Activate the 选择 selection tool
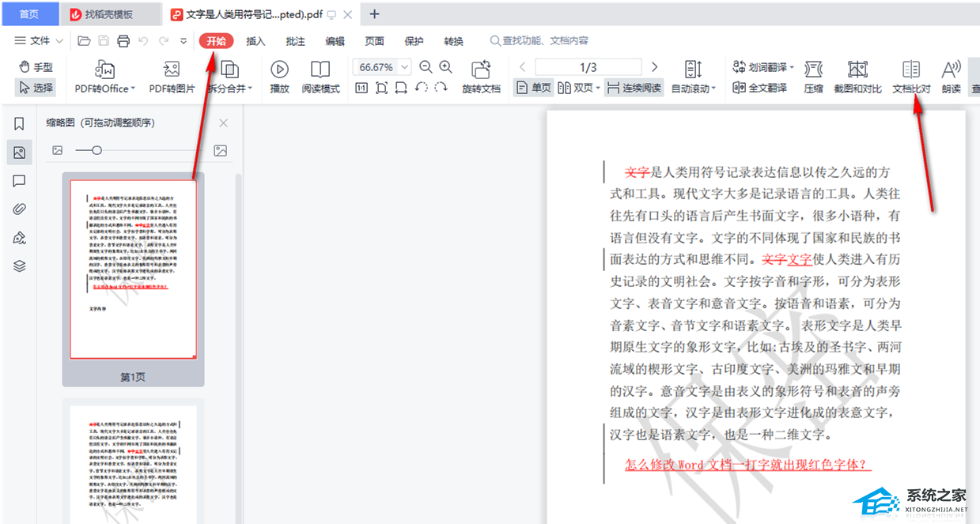980x524 pixels. (x=36, y=88)
